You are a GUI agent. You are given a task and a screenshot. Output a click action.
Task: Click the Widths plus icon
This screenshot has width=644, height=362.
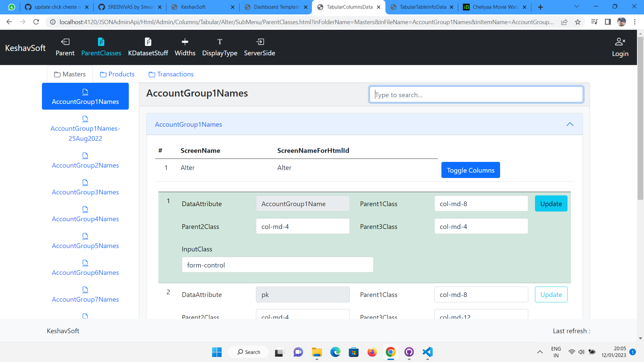coord(185,42)
